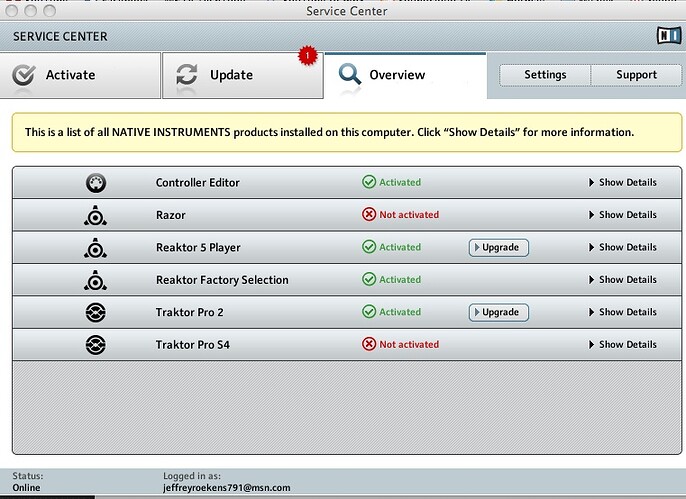Click the Activate tab checkmark icon
Image resolution: width=686 pixels, height=499 pixels.
tap(24, 75)
